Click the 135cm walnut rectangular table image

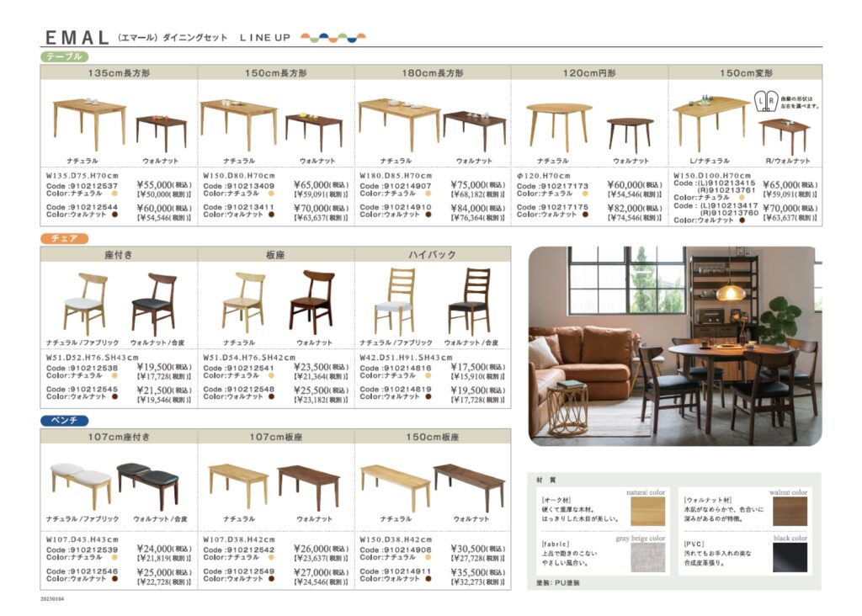pyautogui.click(x=161, y=133)
